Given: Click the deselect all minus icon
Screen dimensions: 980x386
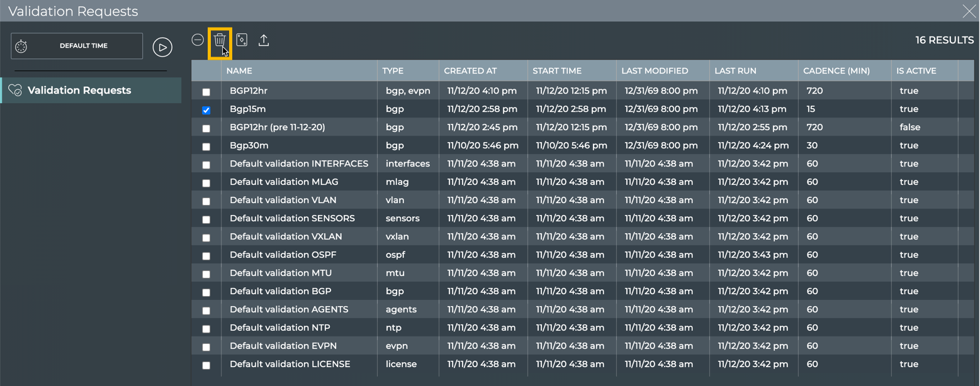Looking at the screenshot, I should [198, 40].
